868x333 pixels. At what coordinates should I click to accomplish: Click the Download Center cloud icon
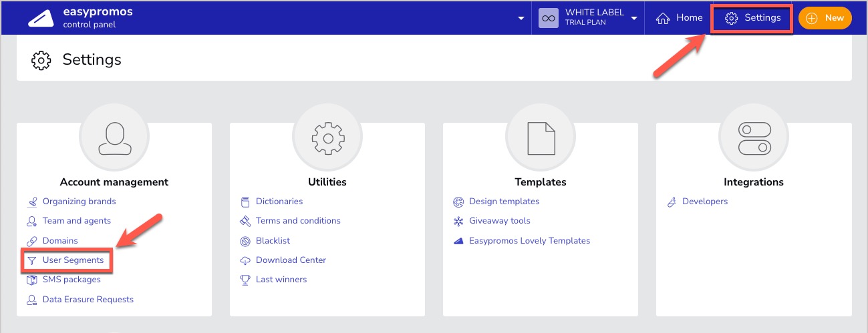[245, 260]
